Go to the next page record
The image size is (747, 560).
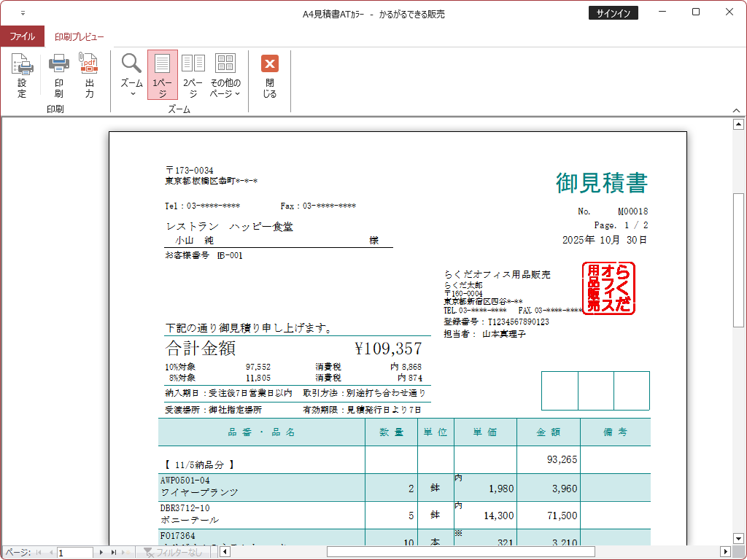(102, 553)
